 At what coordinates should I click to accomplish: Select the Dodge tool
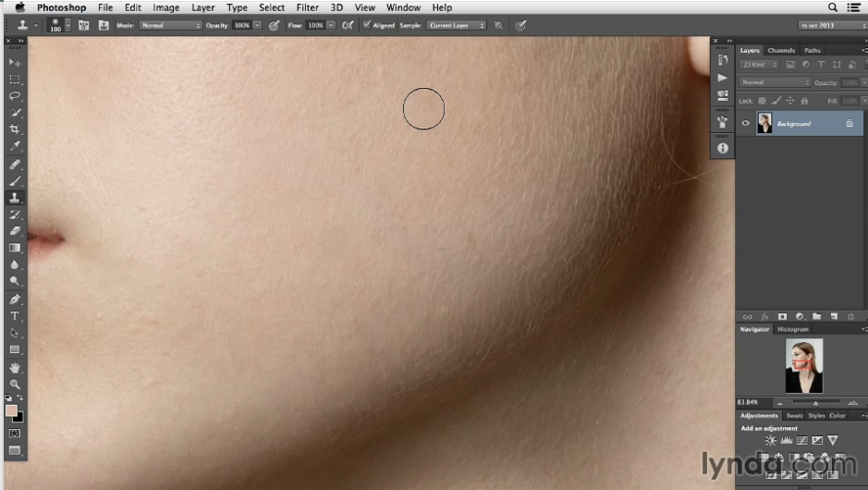tap(15, 281)
